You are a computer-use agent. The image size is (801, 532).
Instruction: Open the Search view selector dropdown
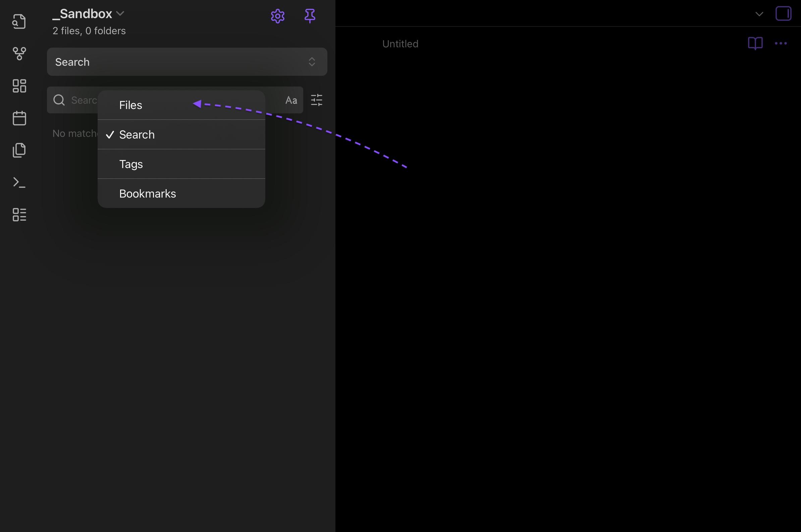(x=187, y=62)
